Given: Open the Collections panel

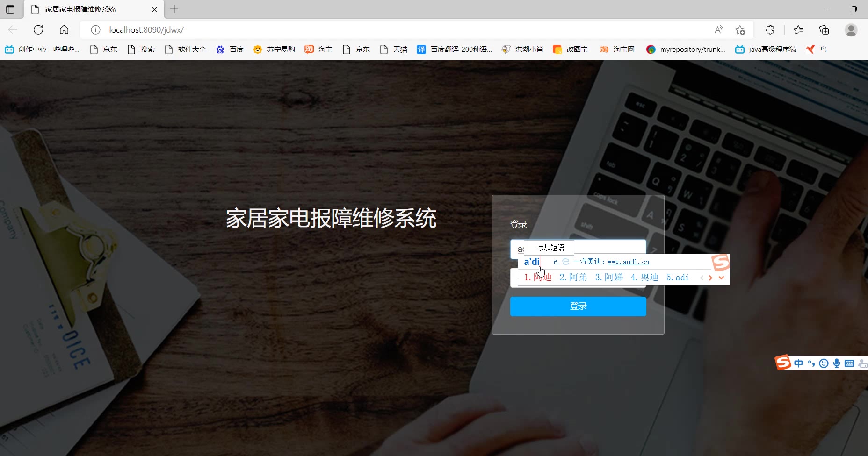Looking at the screenshot, I should point(824,30).
